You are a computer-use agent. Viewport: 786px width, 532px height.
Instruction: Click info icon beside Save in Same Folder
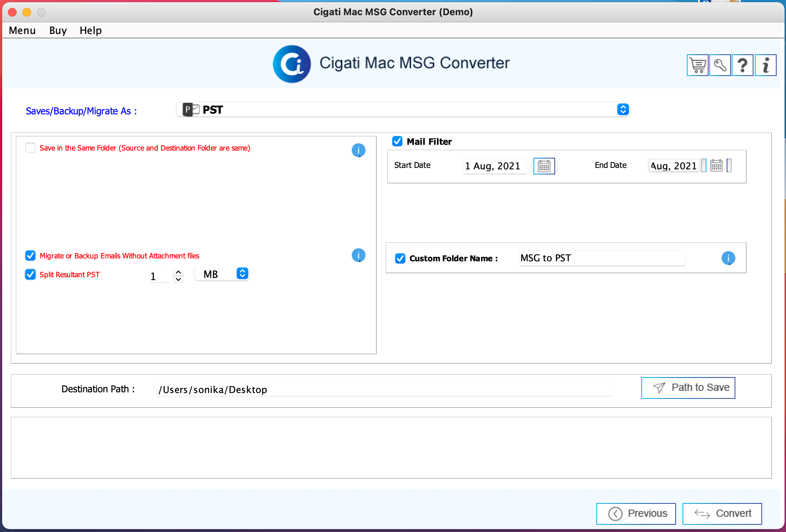[358, 150]
